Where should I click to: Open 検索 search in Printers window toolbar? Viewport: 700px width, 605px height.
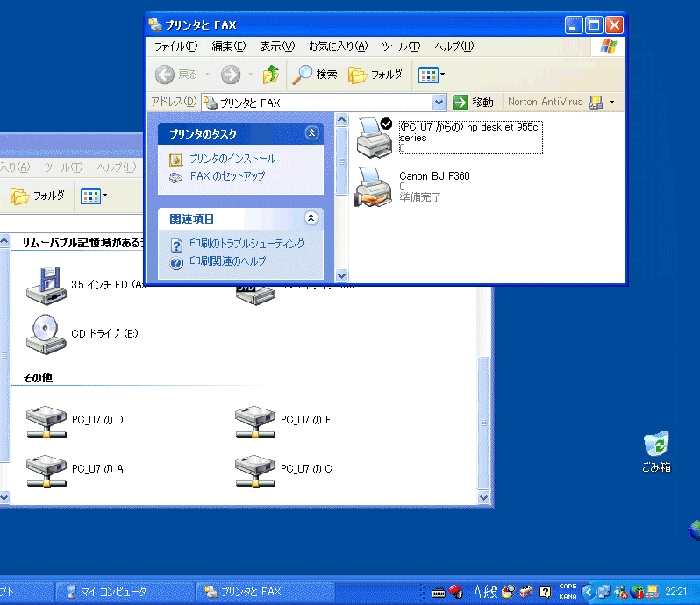tap(315, 75)
